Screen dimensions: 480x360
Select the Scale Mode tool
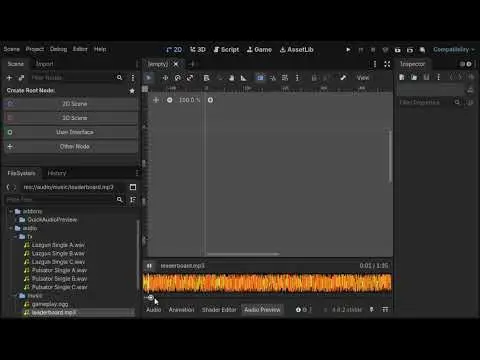(190, 78)
